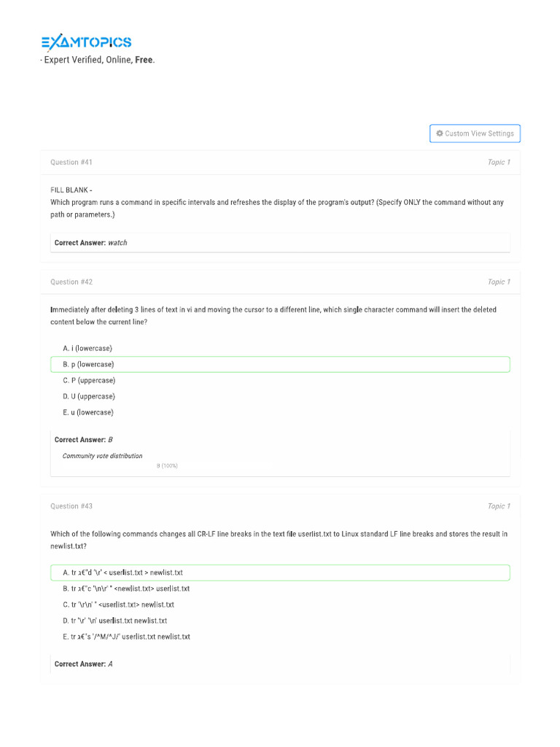Click the Correct Answer: watch box
This screenshot has width=560, height=747.
tap(280, 243)
